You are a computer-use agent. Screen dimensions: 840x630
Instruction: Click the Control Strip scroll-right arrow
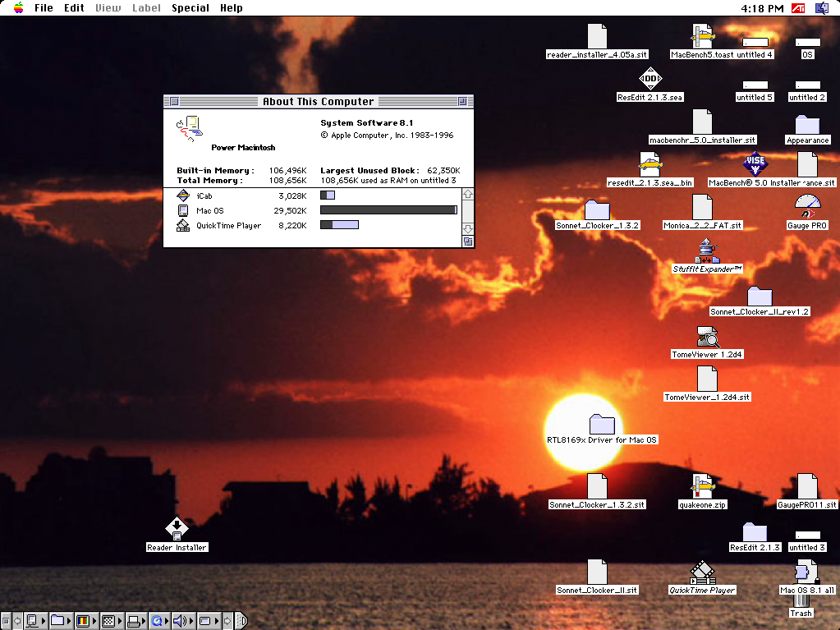(227, 621)
